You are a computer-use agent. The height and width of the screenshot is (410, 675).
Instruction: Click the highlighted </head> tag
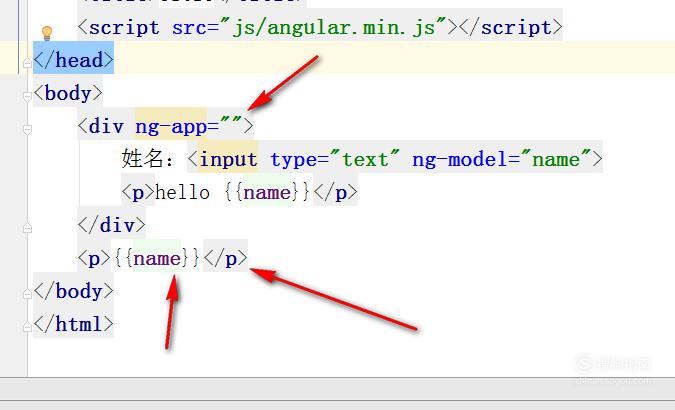(74, 59)
